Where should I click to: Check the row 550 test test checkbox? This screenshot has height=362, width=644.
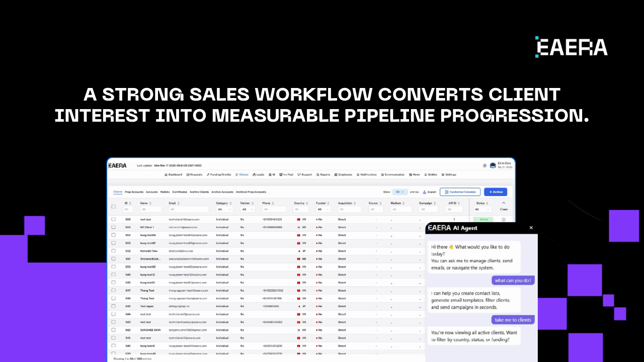click(x=113, y=219)
